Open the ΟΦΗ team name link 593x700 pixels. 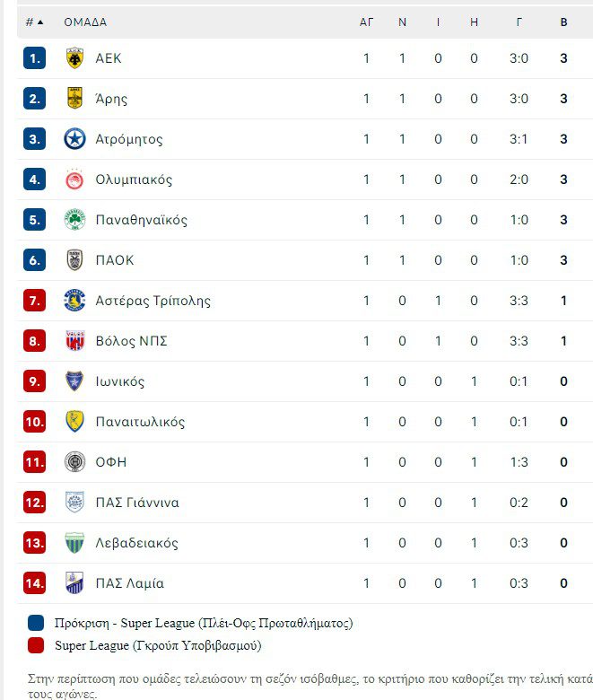click(x=110, y=462)
